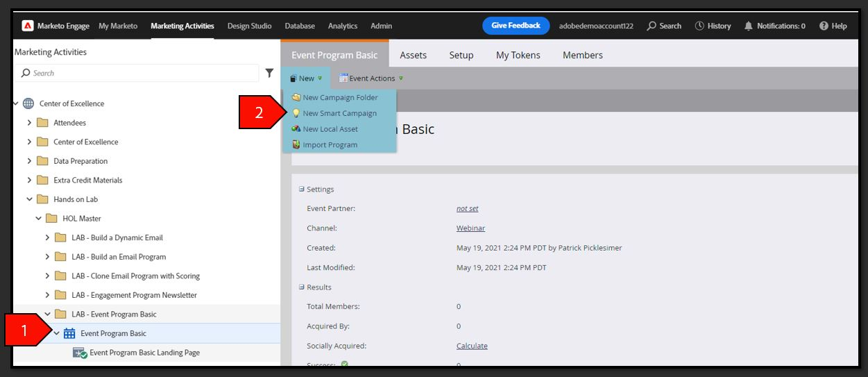
Task: Click the Event Program Basic Landing Page icon
Action: (80, 353)
